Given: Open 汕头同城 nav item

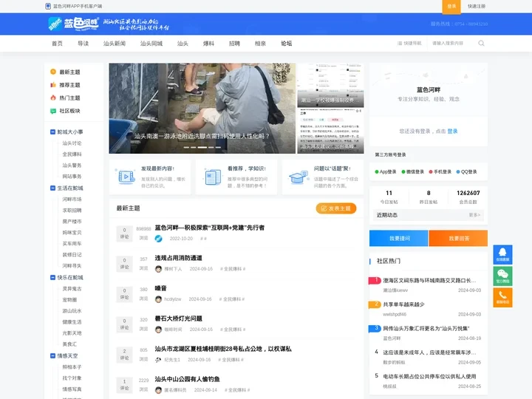Looking at the screenshot, I should click(151, 44).
